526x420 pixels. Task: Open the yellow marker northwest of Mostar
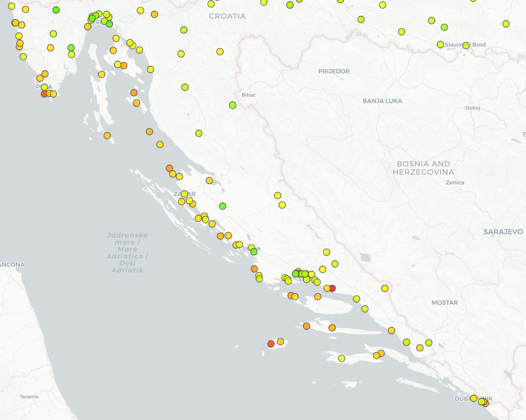[x=385, y=288]
